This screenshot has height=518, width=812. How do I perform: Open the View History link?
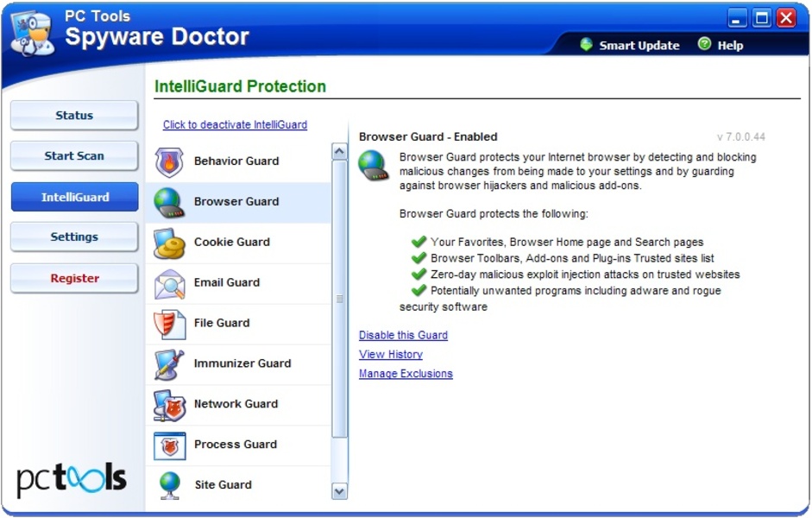click(x=391, y=354)
